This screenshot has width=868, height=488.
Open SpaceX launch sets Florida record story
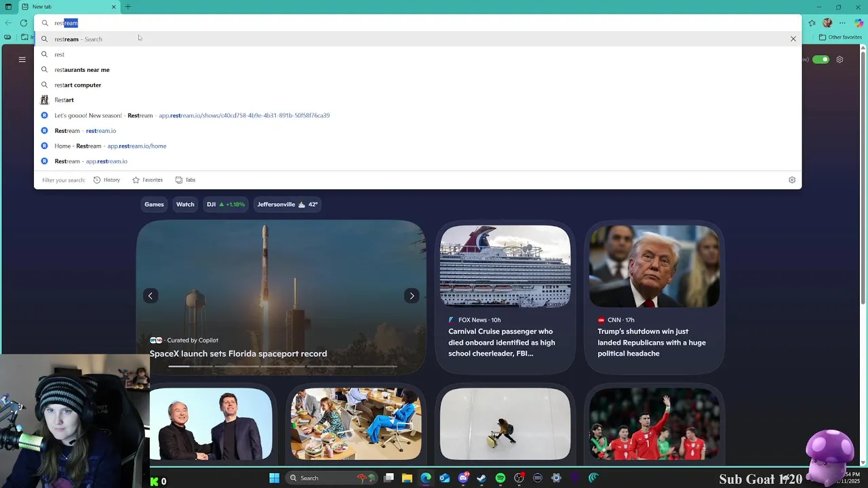[238, 354]
